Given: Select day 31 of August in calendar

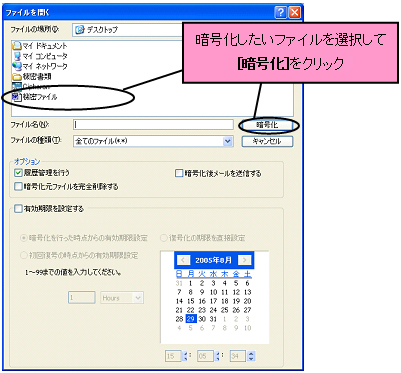Looking at the screenshot, I should point(213,319).
